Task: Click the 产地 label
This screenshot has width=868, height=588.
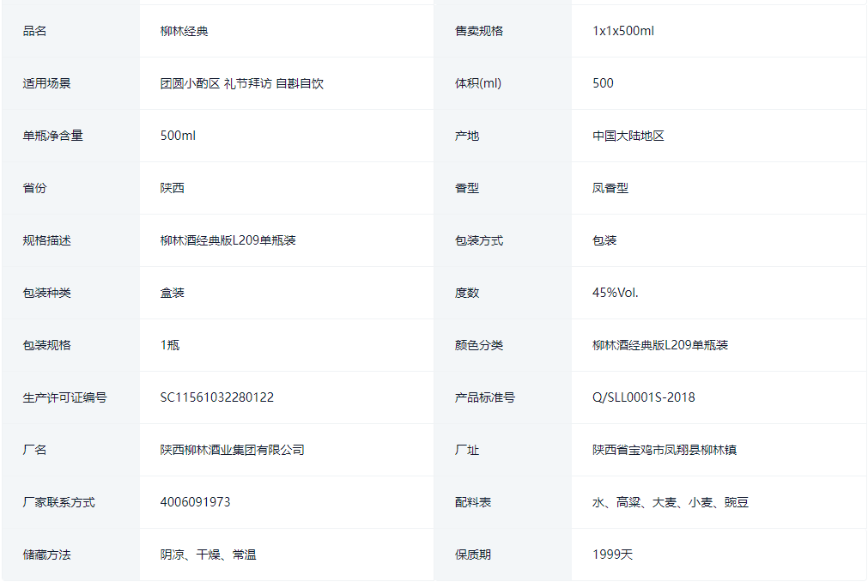Action: coord(467,136)
